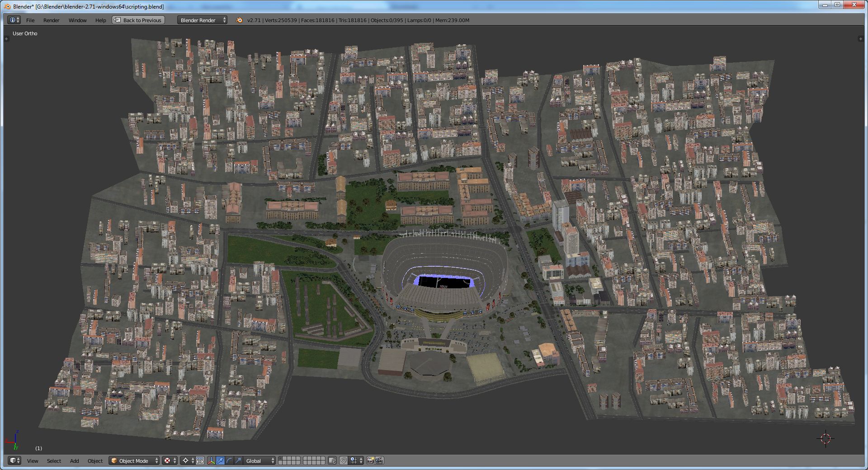This screenshot has width=868, height=470.
Task: Open the Select menu in 3D view header
Action: (x=54, y=461)
